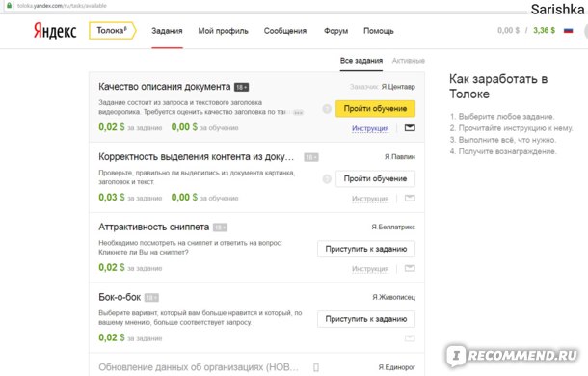Click the Яндекс logo
Screen dimensions: 588x376
(55, 31)
